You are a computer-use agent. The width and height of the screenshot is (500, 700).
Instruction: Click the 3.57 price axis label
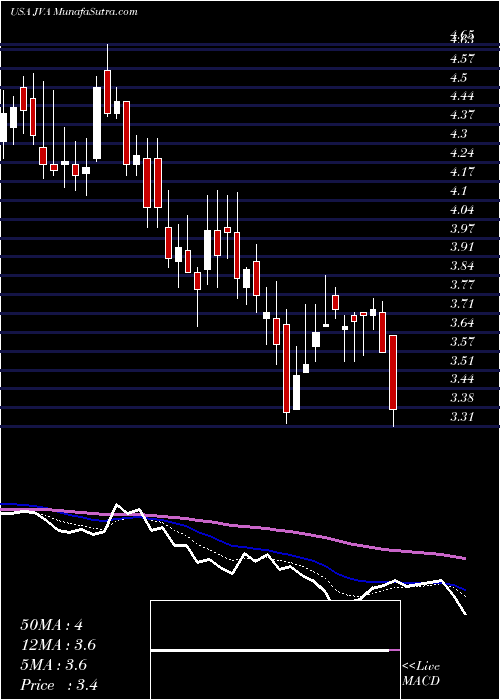click(x=462, y=342)
